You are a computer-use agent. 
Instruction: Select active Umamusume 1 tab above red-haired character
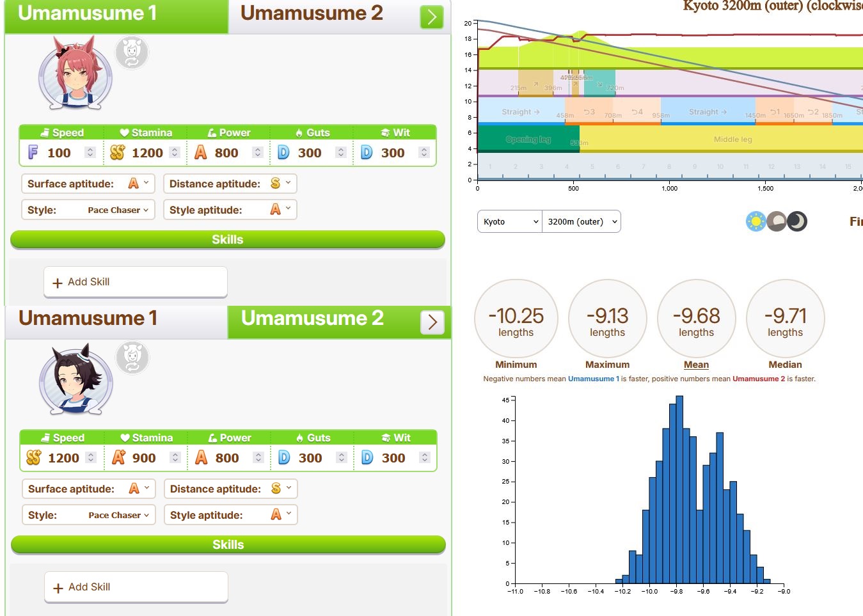tap(116, 16)
